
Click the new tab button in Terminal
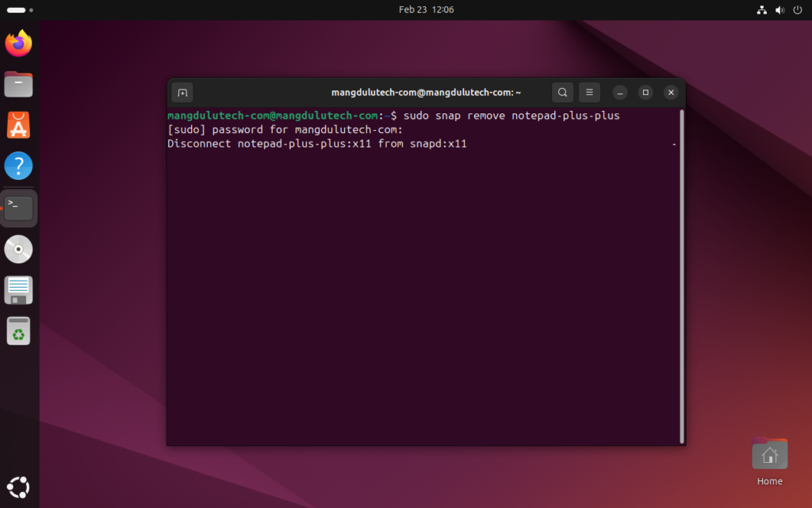(182, 92)
